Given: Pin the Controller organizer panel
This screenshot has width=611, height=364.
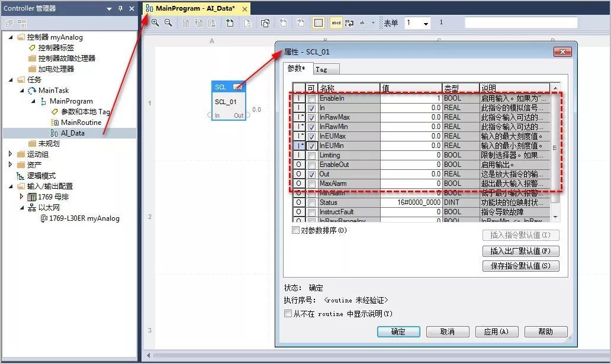Looking at the screenshot, I should (x=120, y=9).
